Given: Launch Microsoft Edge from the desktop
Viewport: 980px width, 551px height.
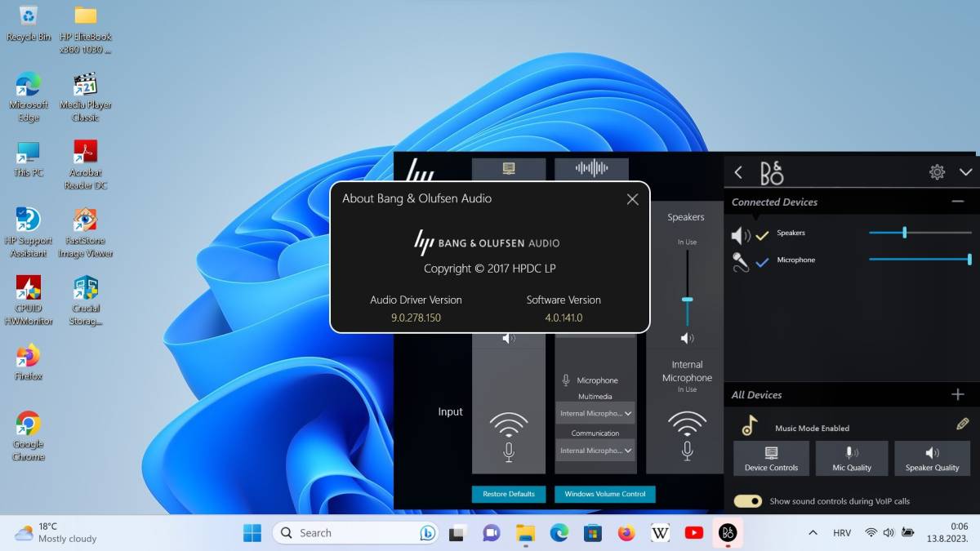Looking at the screenshot, I should pyautogui.click(x=29, y=97).
